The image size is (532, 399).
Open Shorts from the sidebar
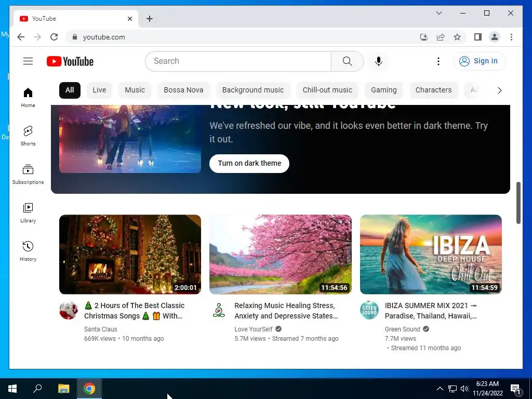[28, 136]
